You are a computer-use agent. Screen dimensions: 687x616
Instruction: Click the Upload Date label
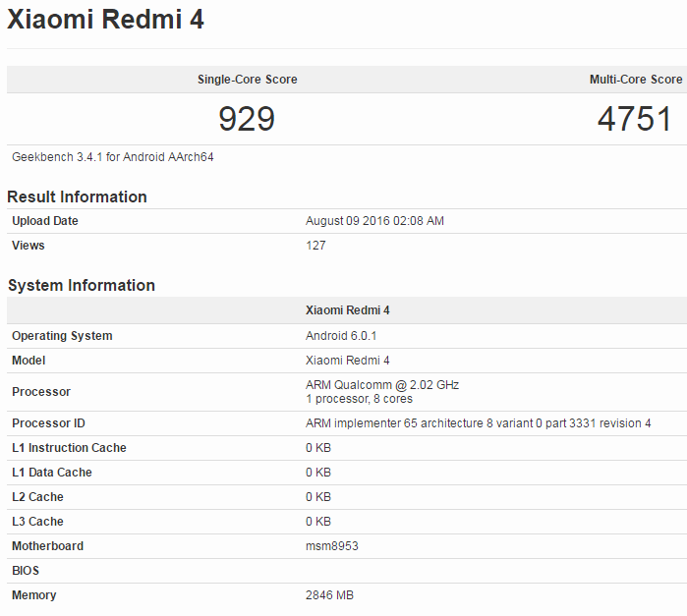click(x=44, y=221)
